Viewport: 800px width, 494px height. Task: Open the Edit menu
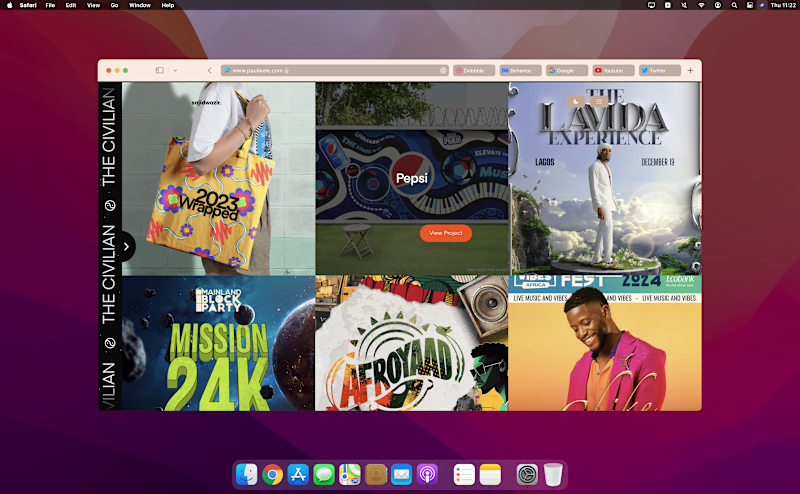pyautogui.click(x=71, y=5)
